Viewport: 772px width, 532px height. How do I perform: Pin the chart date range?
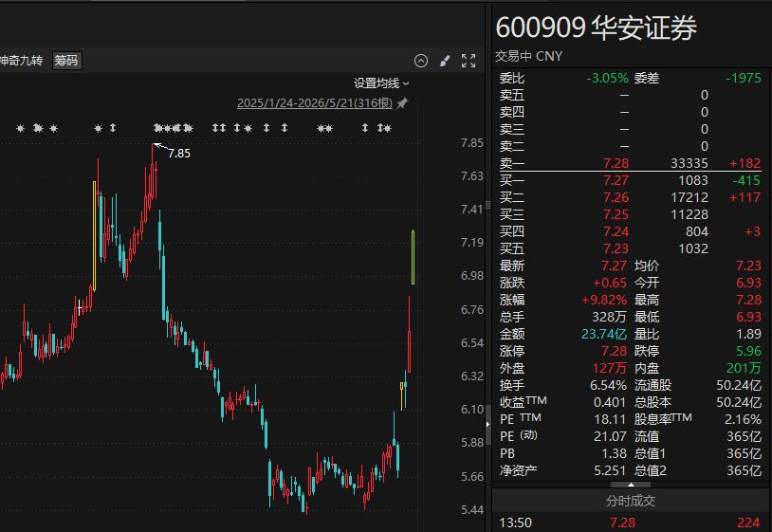403,102
